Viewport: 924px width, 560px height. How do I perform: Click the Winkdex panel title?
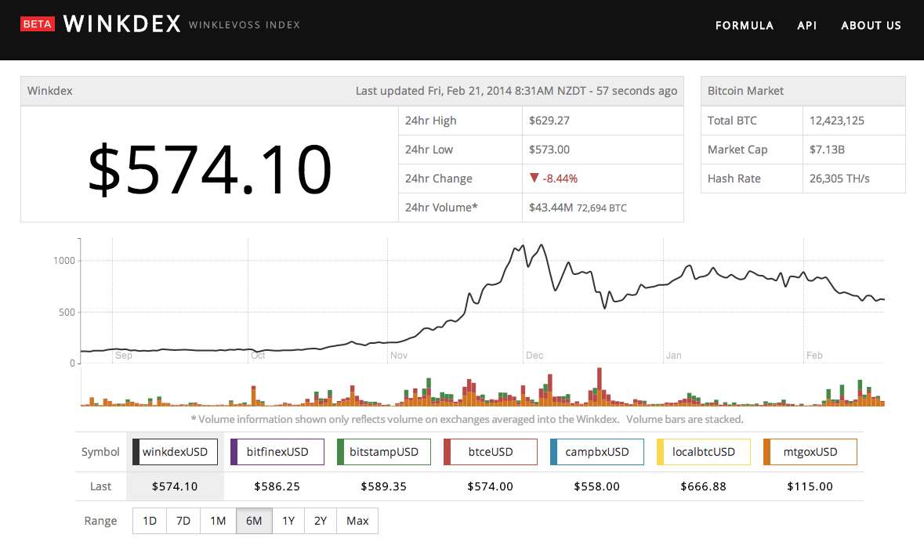[50, 91]
